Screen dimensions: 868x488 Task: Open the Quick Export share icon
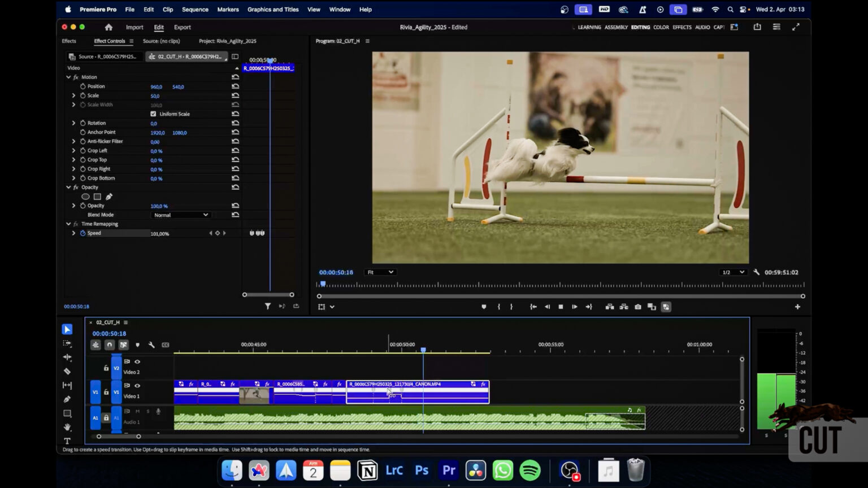(x=757, y=27)
